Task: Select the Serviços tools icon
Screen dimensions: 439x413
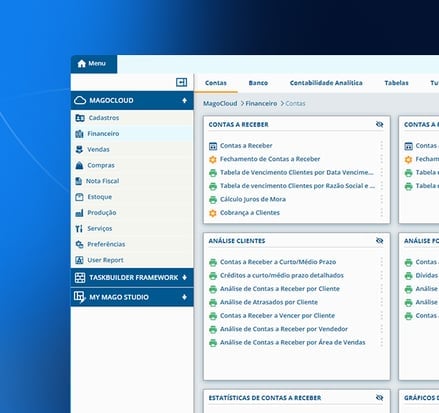Action: click(x=79, y=228)
